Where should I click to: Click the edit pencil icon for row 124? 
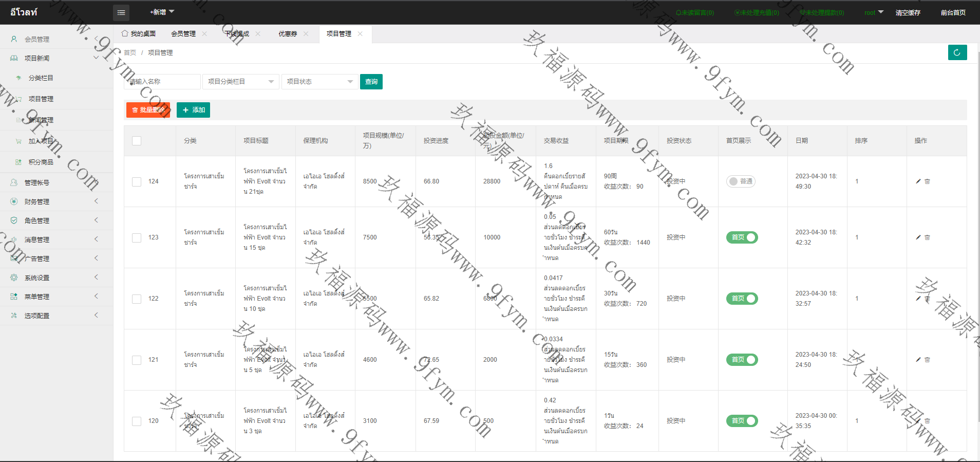(918, 181)
